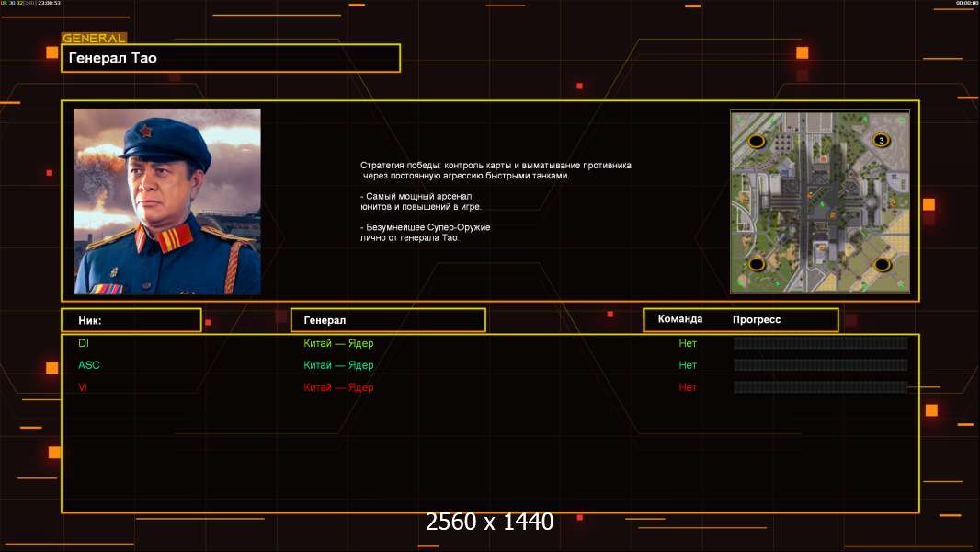Click the top-left start position marker on minimap
The image size is (980, 552).
tap(757, 141)
